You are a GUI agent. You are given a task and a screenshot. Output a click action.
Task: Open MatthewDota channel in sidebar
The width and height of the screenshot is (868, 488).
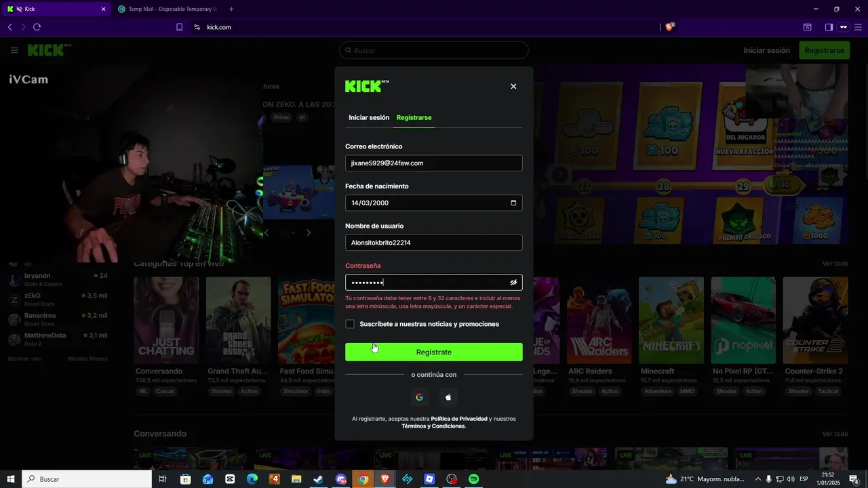point(58,339)
